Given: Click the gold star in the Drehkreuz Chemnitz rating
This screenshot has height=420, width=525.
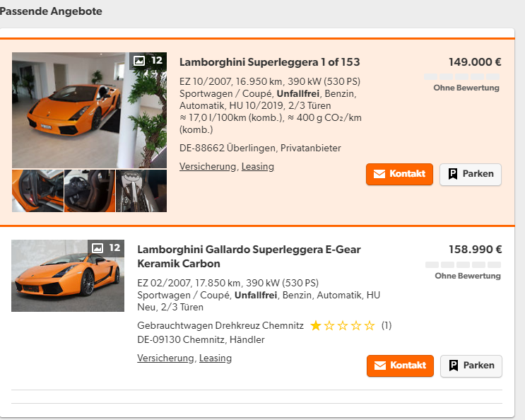Looking at the screenshot, I should point(315,326).
